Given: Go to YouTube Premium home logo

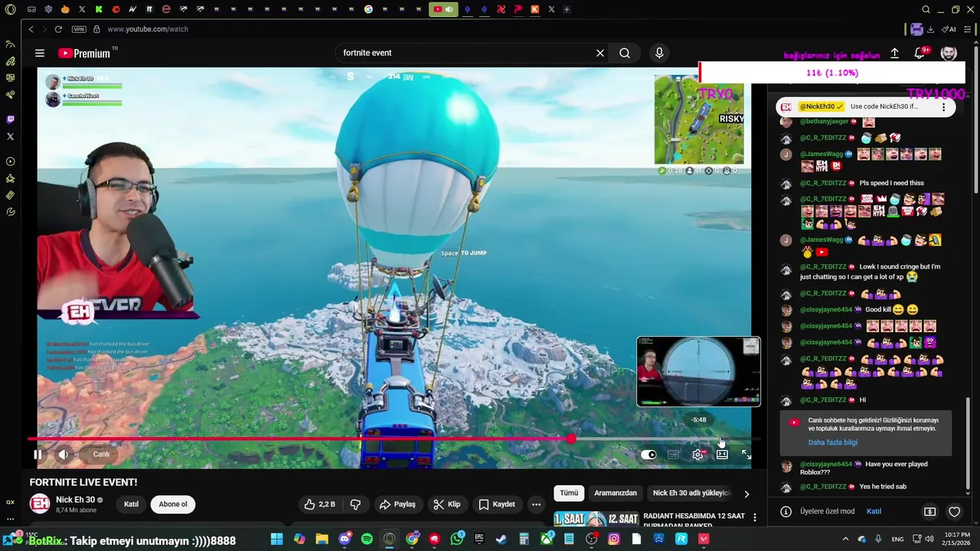Looking at the screenshot, I should click(84, 54).
